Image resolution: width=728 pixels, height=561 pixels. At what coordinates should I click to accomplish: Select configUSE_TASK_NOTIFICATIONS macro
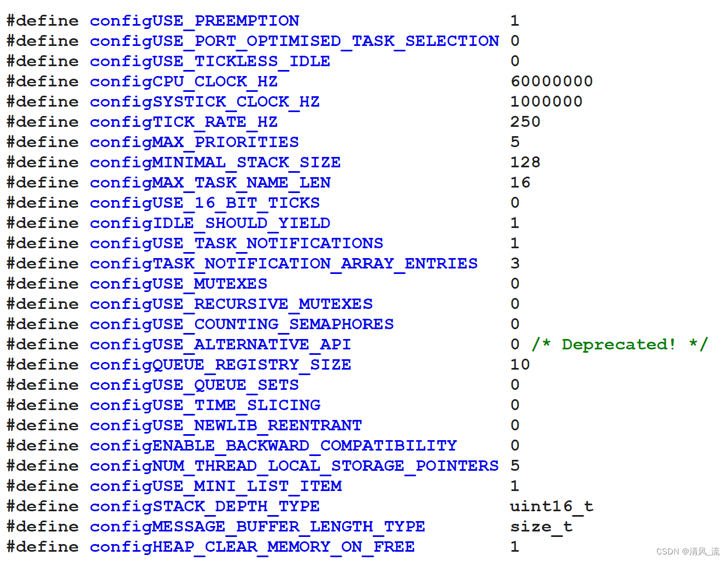coord(236,243)
